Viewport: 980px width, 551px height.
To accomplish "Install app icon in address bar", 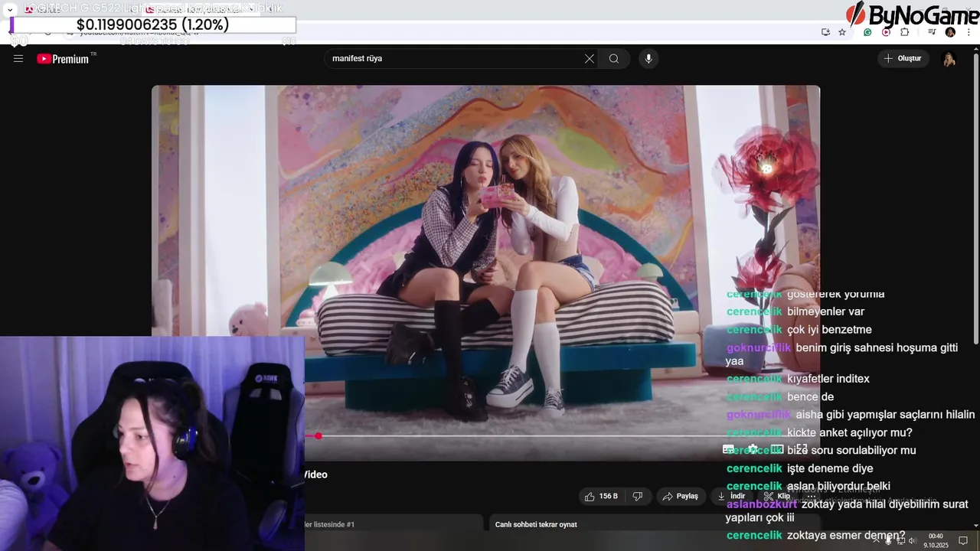I will click(x=825, y=32).
